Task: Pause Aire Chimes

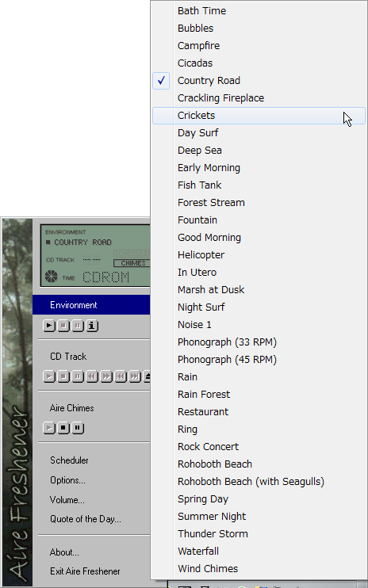Action: pyautogui.click(x=78, y=428)
